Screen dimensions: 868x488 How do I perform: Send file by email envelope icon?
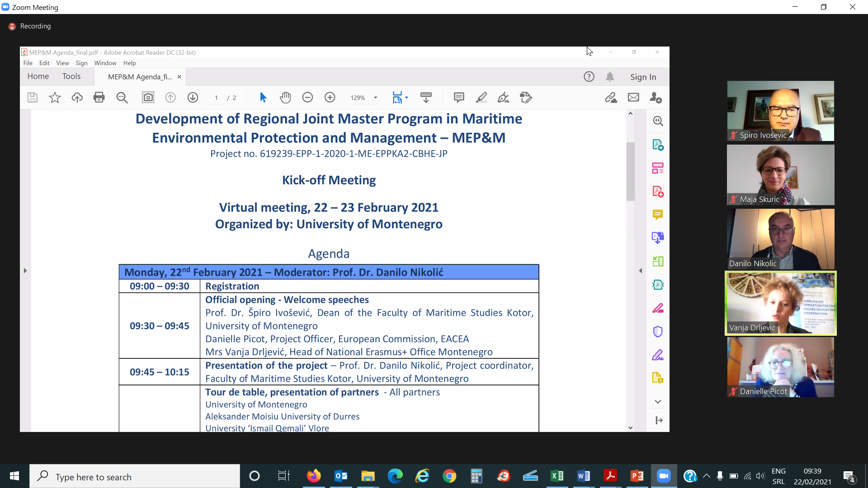pyautogui.click(x=633, y=98)
